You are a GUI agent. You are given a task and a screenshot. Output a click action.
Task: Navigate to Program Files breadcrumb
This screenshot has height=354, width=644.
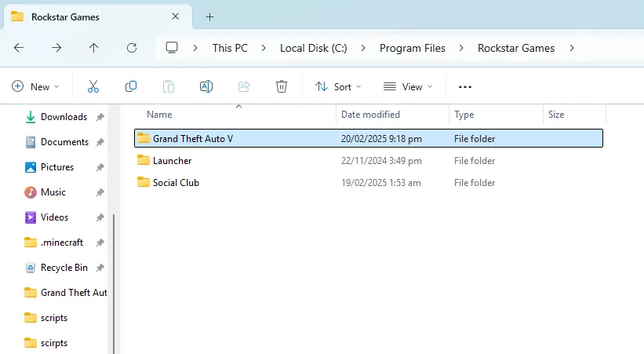413,48
